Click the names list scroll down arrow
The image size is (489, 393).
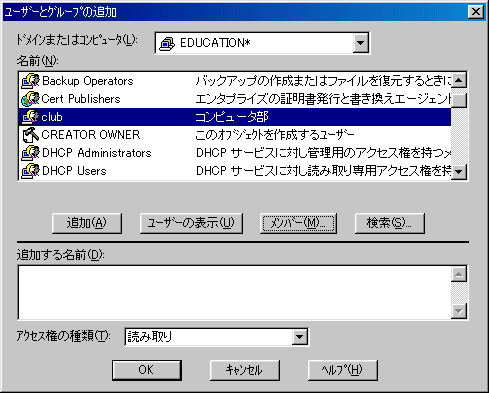click(x=459, y=172)
